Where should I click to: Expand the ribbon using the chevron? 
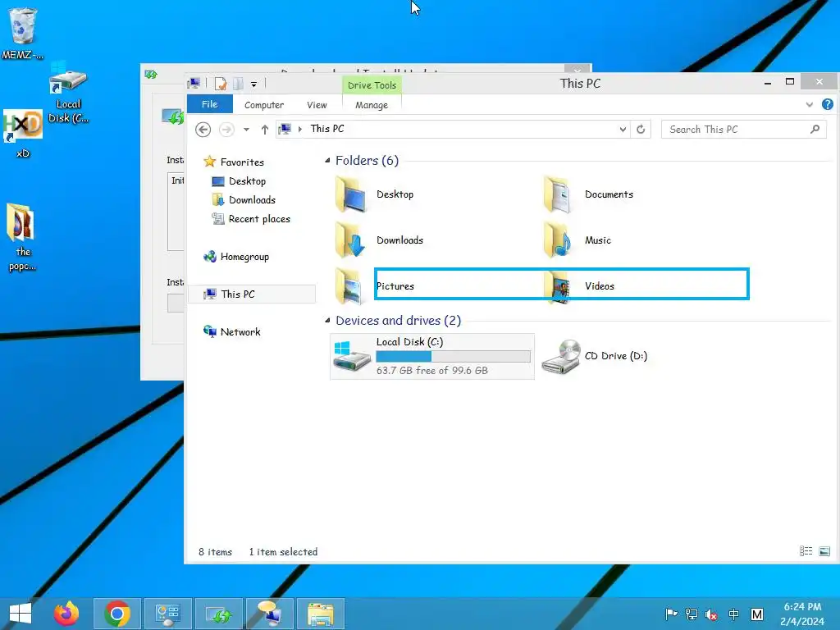coord(809,104)
